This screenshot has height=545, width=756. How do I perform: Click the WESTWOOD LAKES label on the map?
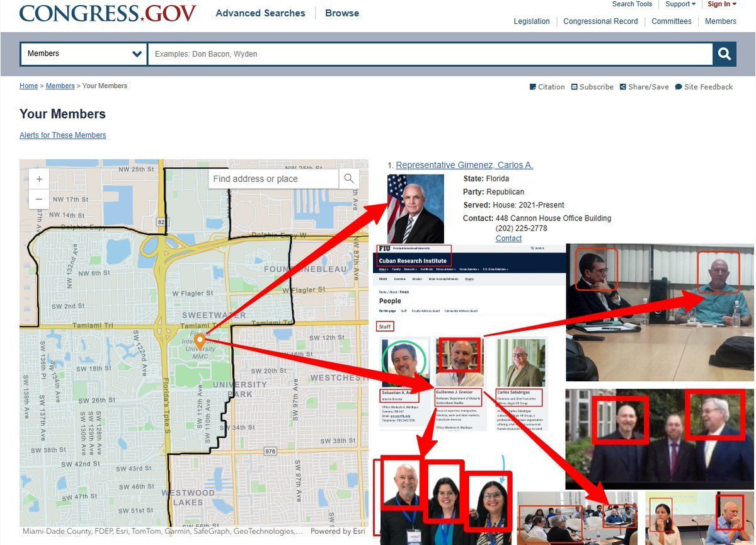click(x=188, y=497)
